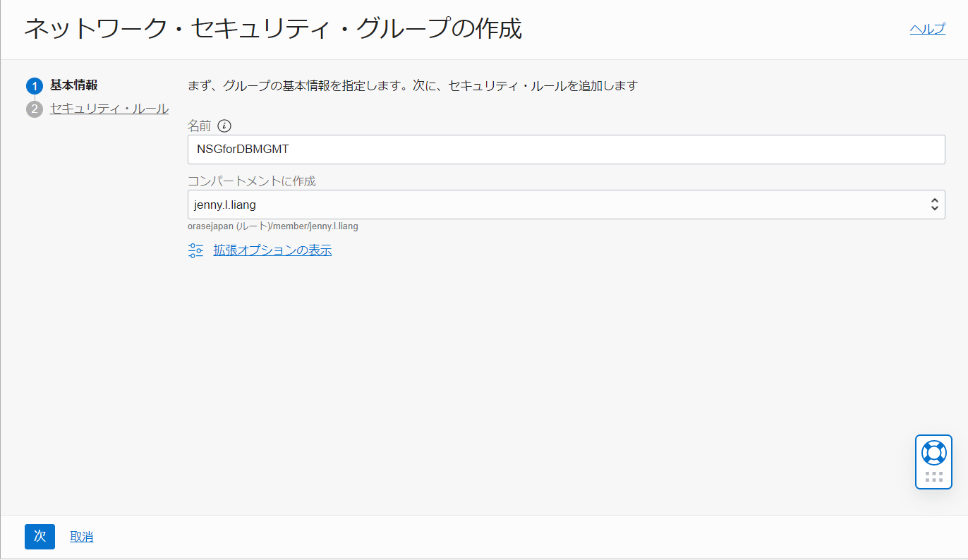The image size is (968, 560).
Task: Expand 拡張オプションの表示 advanced options
Action: pos(272,250)
